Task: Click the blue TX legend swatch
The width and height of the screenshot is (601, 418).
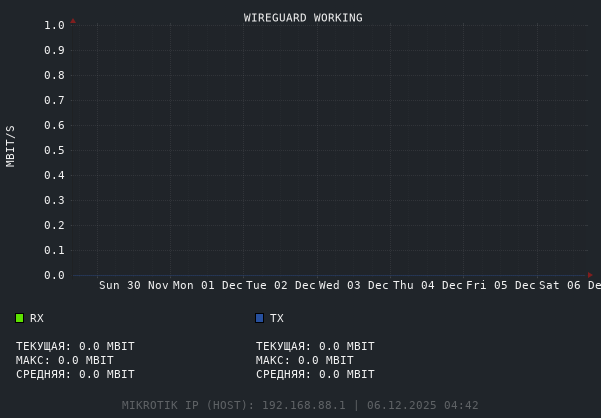Action: [x=260, y=318]
